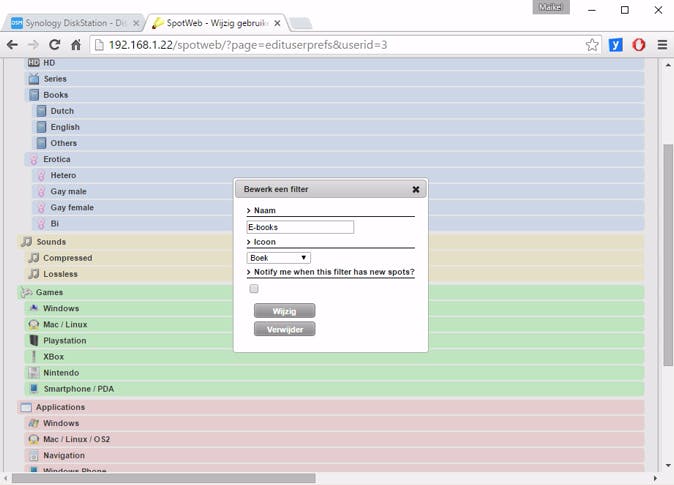The height and width of the screenshot is (485, 674).
Task: Click the English books icon
Action: coord(41,127)
